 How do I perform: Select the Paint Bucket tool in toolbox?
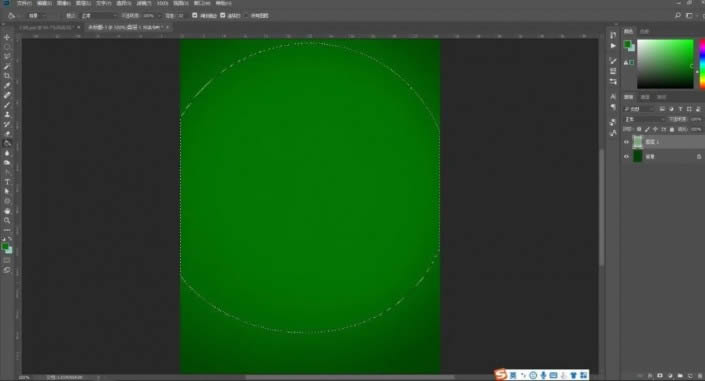(x=7, y=143)
